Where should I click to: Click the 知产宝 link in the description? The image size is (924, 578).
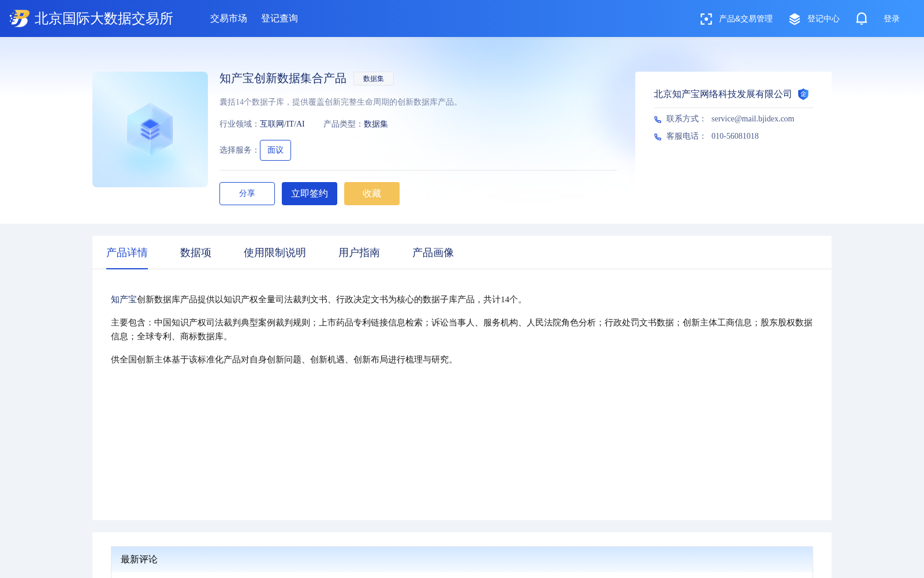click(124, 299)
